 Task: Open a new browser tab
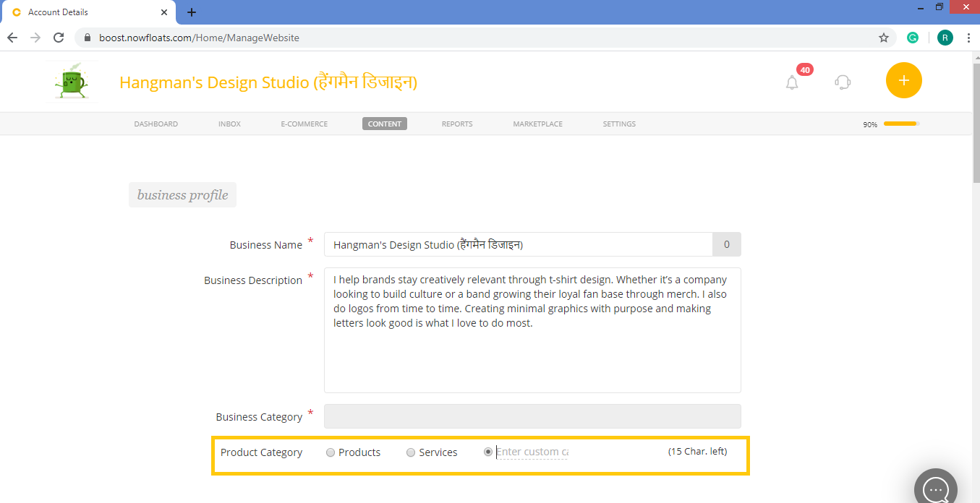coord(192,12)
